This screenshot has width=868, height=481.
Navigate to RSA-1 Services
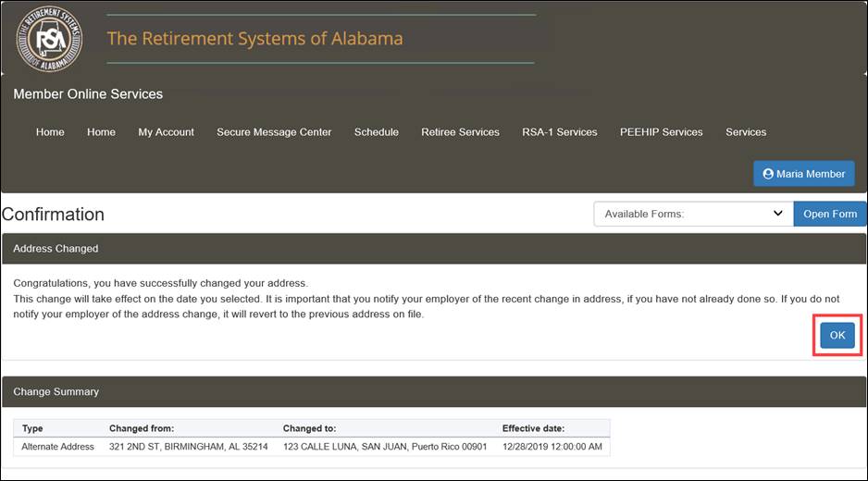click(560, 132)
